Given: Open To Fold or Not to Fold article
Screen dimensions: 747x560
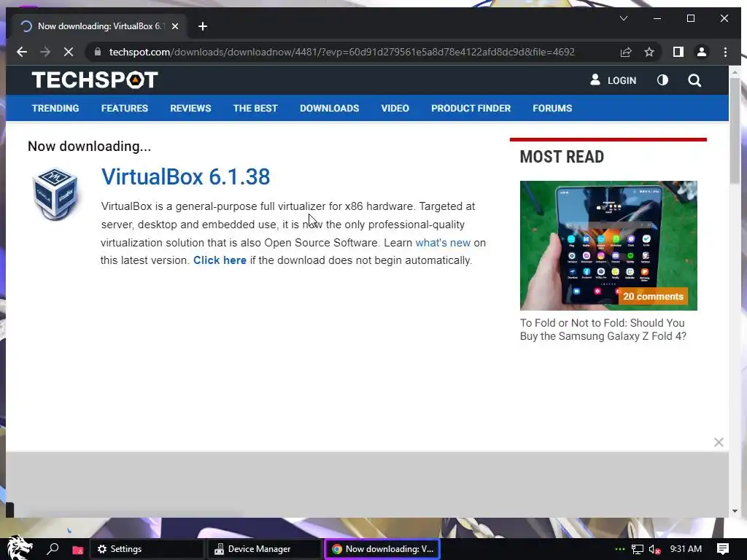Looking at the screenshot, I should coord(603,330).
